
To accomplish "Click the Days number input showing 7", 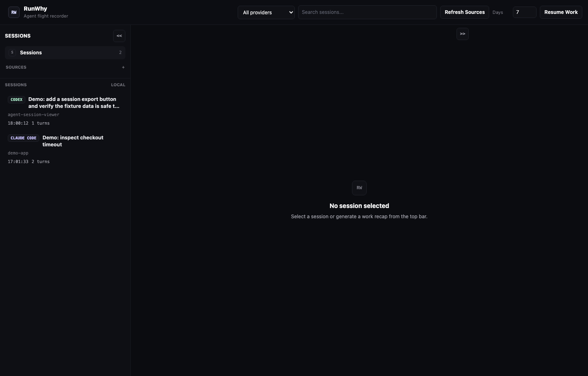I will pos(525,12).
